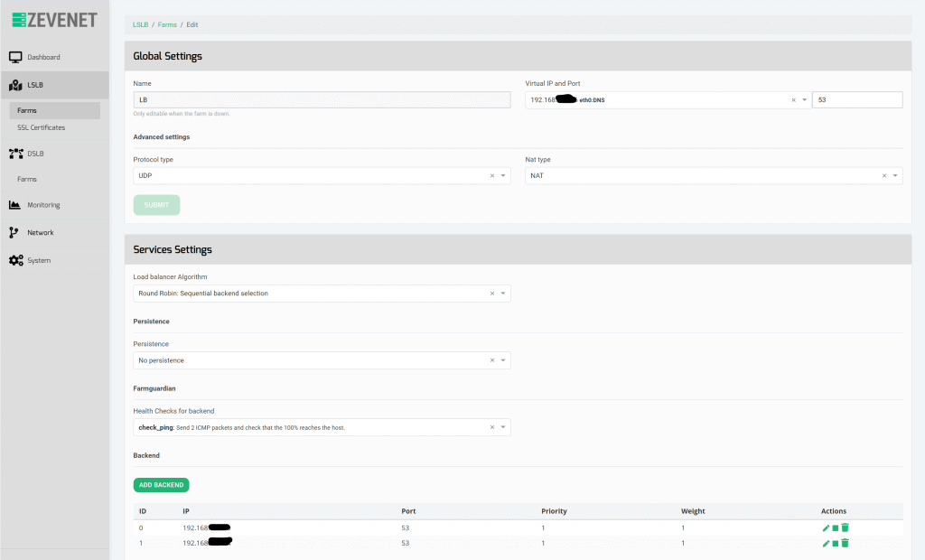Screen dimensions: 925x560
Task: Click the edit pencil for backend ID 0
Action: tap(826, 527)
